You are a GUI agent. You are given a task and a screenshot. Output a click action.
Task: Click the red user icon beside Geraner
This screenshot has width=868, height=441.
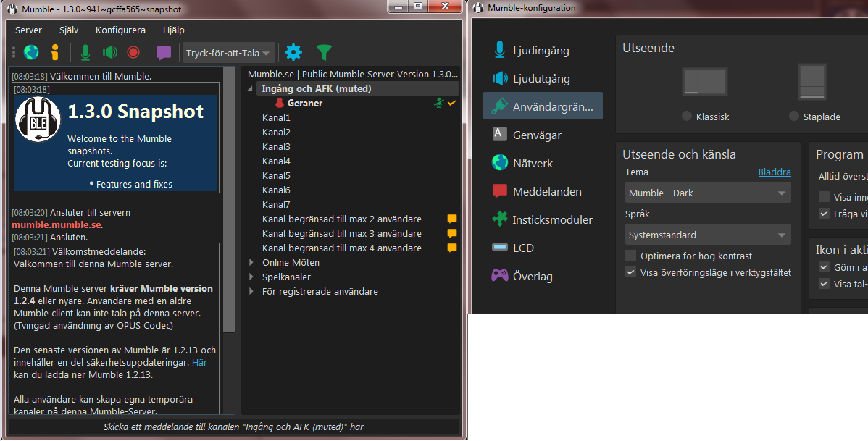tap(280, 103)
